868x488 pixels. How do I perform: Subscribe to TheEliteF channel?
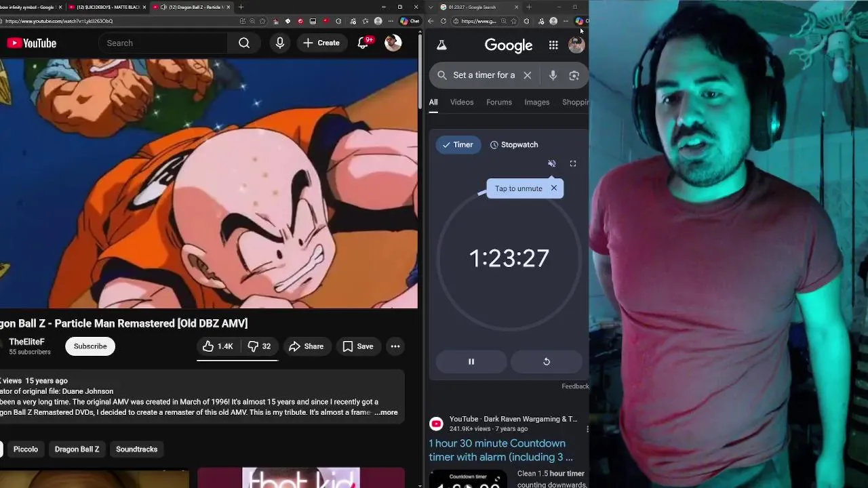coord(90,346)
